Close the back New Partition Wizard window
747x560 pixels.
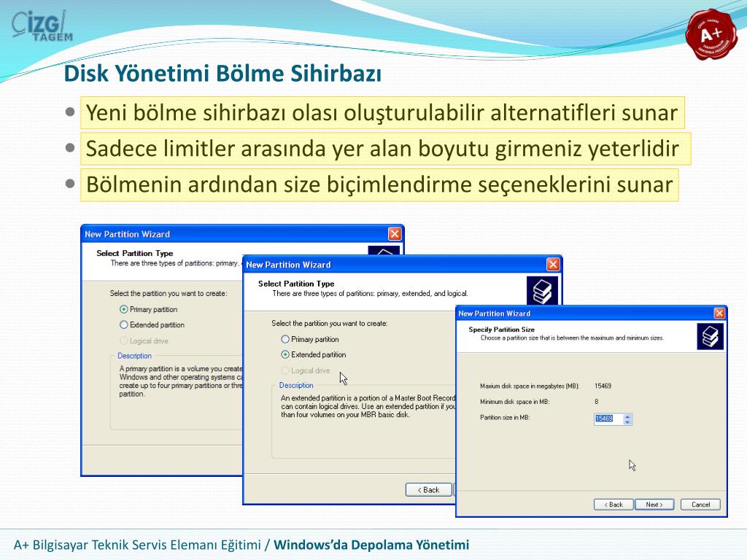tap(395, 234)
